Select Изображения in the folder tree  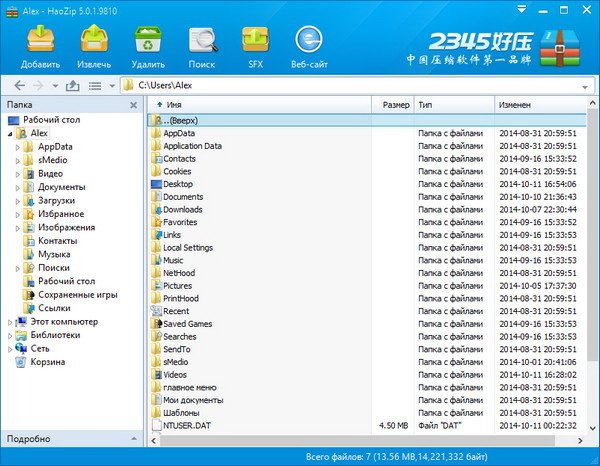[67, 227]
